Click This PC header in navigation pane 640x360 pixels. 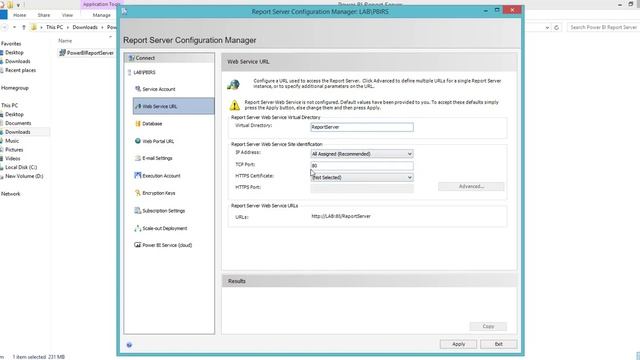(9, 105)
